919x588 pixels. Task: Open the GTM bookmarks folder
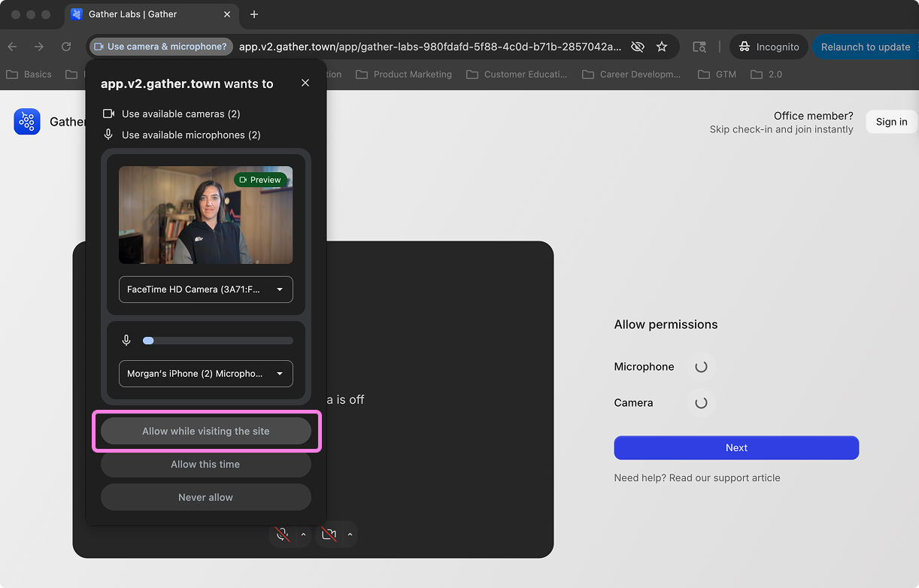[717, 74]
